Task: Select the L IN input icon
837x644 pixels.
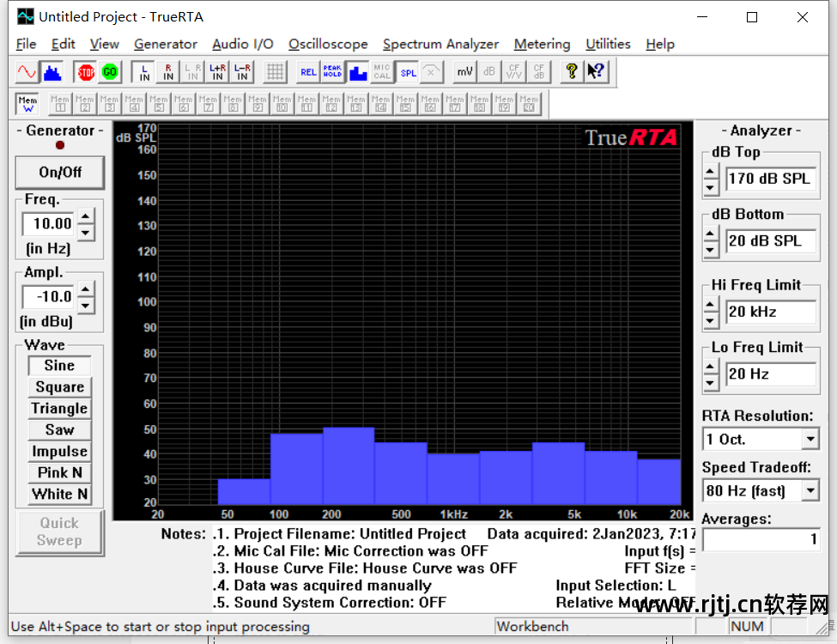Action: (x=143, y=71)
